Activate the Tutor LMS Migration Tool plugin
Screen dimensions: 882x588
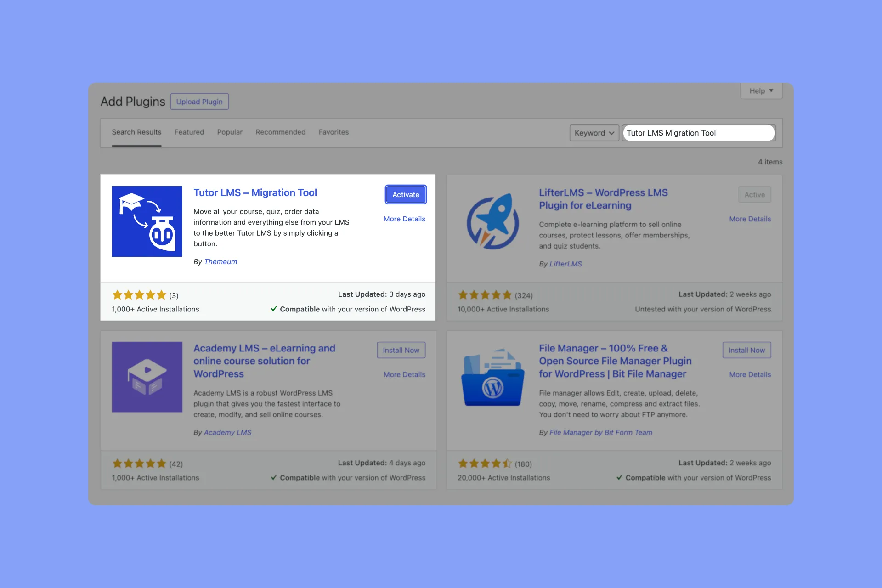tap(406, 194)
